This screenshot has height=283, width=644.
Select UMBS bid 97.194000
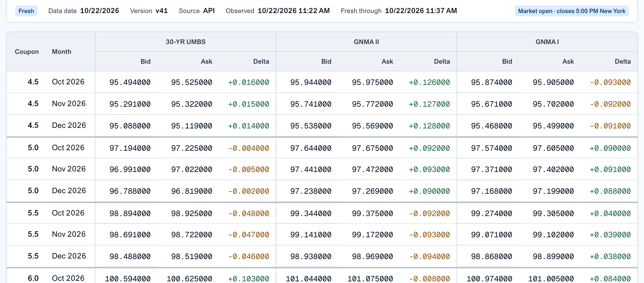point(130,148)
